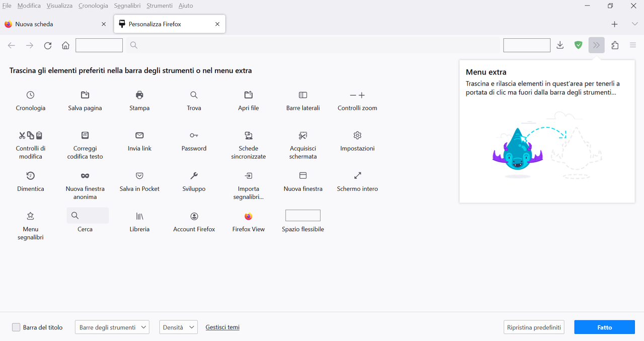Select the Stampa printer icon
The width and height of the screenshot is (644, 341).
tap(139, 95)
